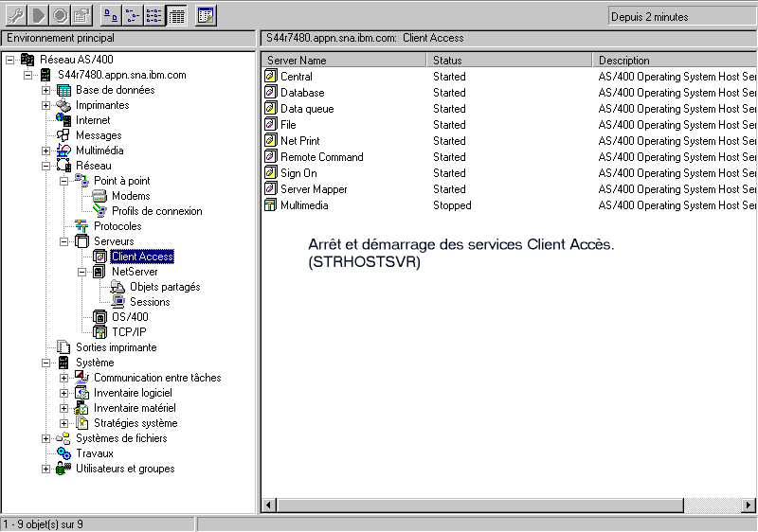The image size is (758, 532).
Task: Click the Sessions computer icon
Action: [x=117, y=302]
